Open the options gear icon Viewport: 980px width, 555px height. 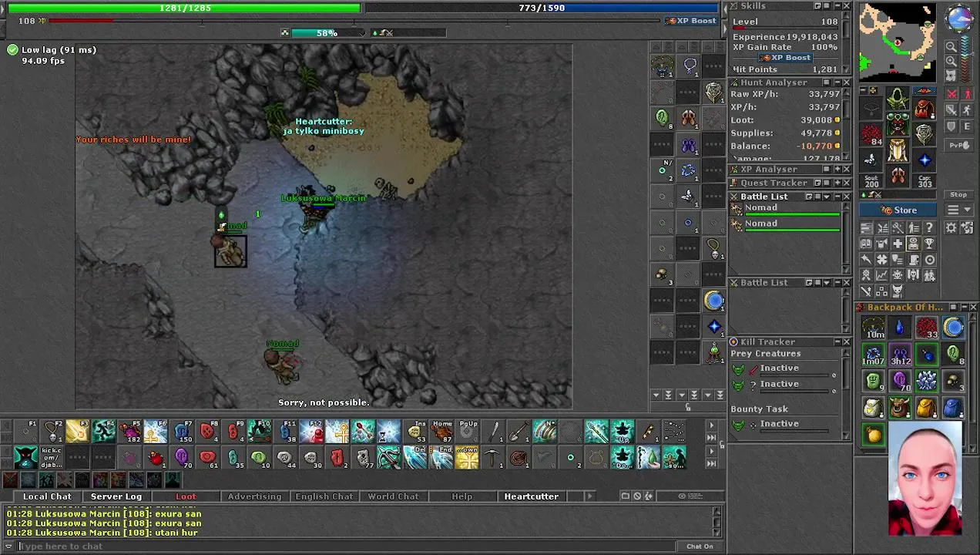(x=951, y=227)
